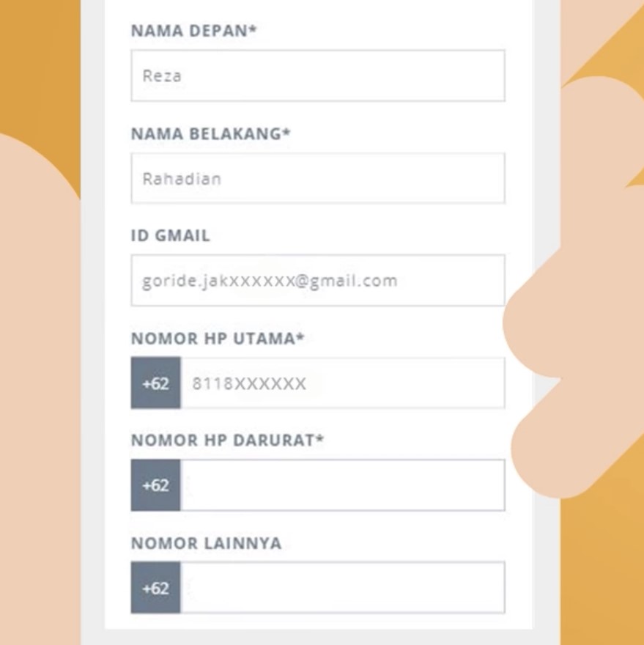Select the ID Gmail email input box
The height and width of the screenshot is (645, 644).
tap(318, 280)
